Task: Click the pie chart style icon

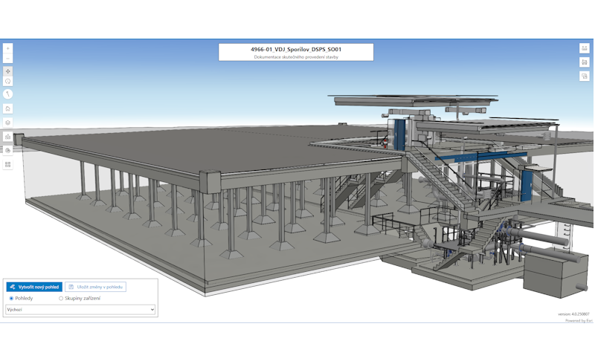Action: tap(8, 150)
